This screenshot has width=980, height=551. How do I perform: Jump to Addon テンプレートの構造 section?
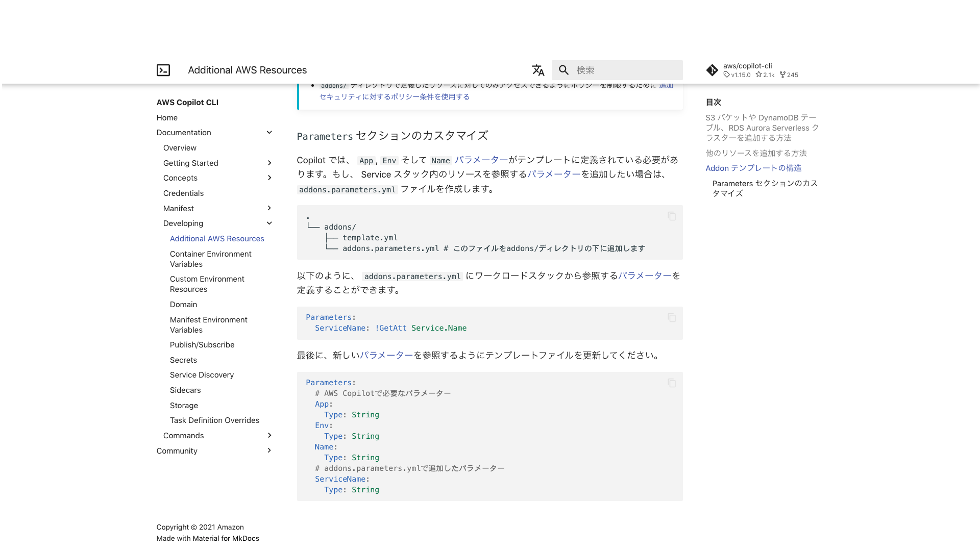pos(753,168)
